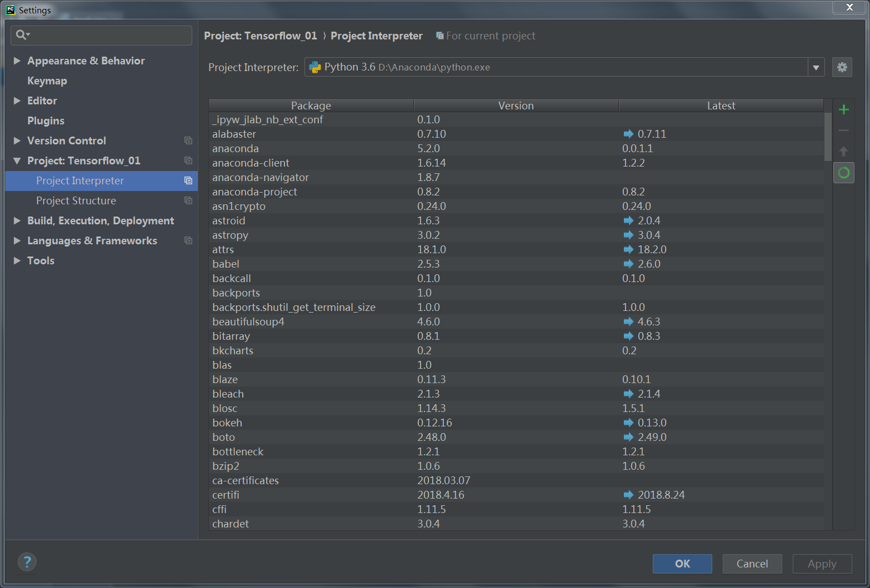The image size is (870, 588).
Task: Expand the Tools section
Action: coord(17,260)
